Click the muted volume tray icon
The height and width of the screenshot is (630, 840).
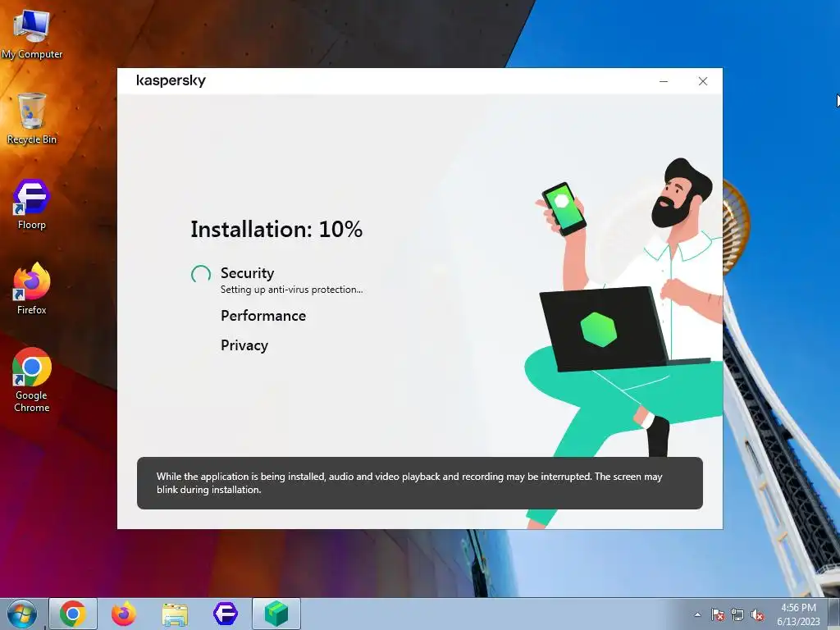point(757,614)
